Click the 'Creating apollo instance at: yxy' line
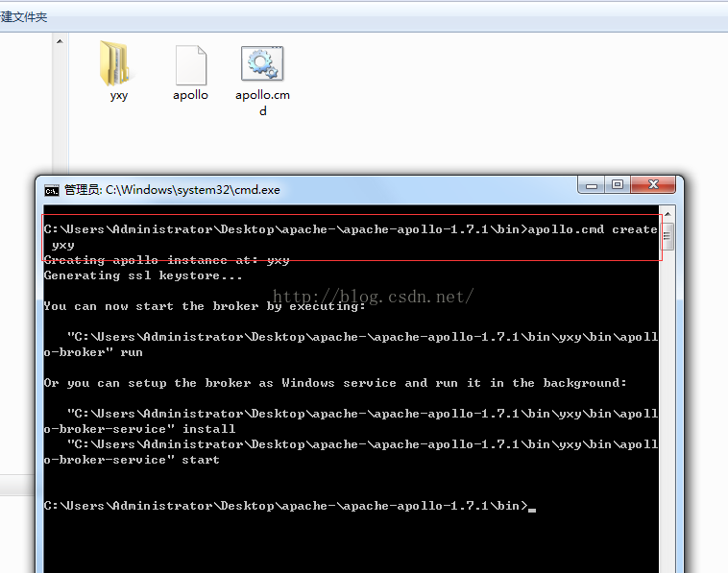The width and height of the screenshot is (728, 573). (x=167, y=260)
